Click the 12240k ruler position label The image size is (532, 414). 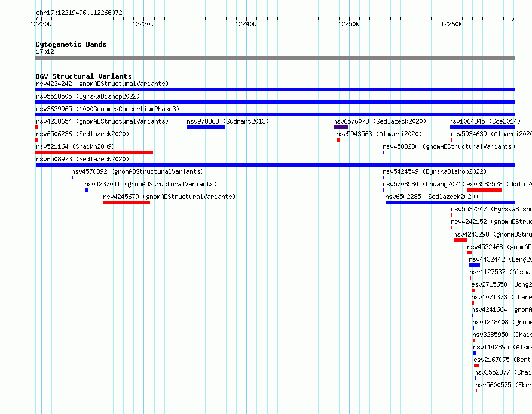coord(246,24)
